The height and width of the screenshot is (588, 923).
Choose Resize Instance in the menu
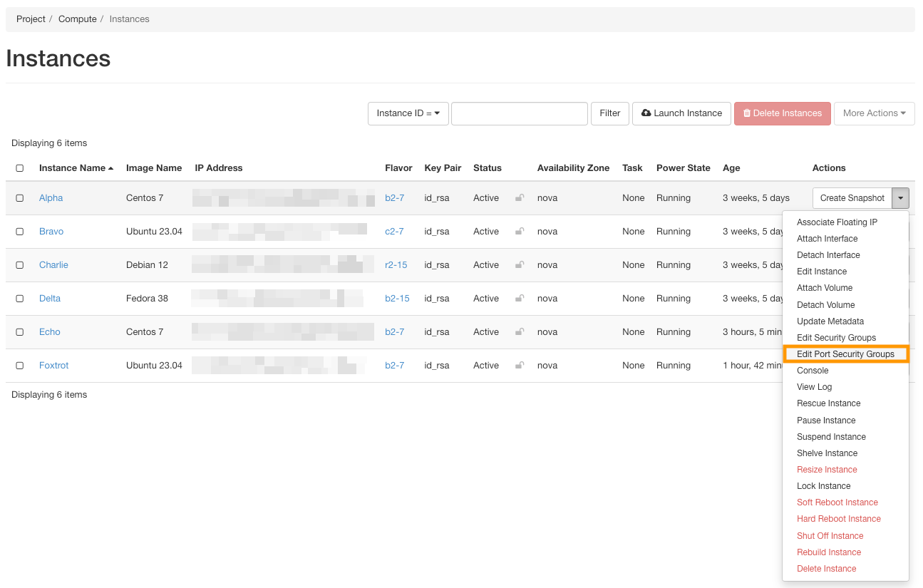(x=827, y=470)
